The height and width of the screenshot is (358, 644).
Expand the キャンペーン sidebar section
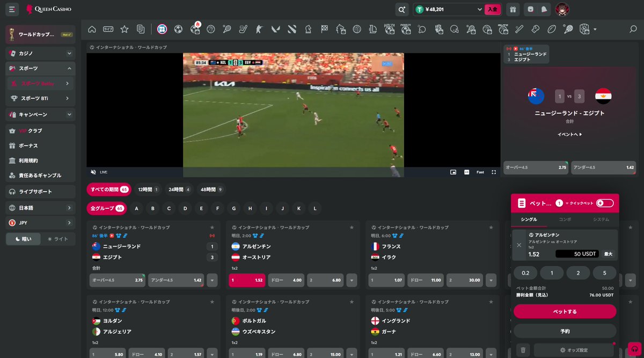pyautogui.click(x=40, y=114)
